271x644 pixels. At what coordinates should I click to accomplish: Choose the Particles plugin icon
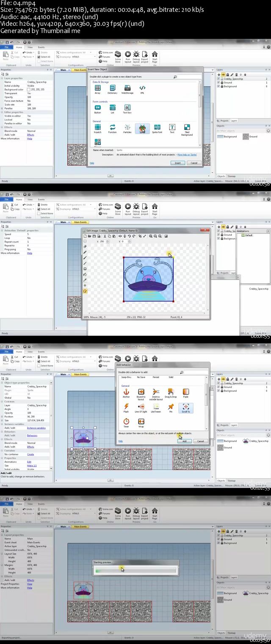coord(127,129)
